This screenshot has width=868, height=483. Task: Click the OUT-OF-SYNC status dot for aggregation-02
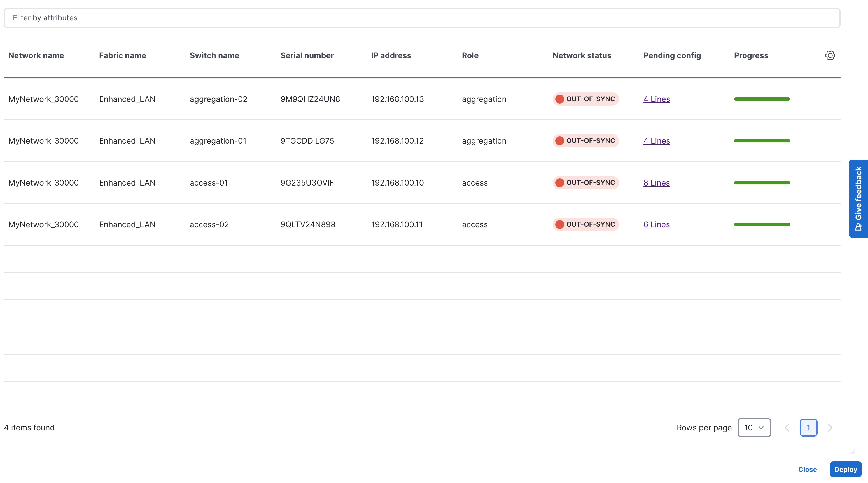pos(560,99)
